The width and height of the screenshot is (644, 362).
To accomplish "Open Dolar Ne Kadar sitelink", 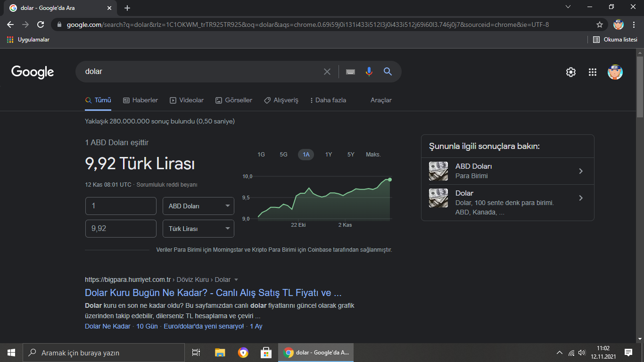I will coord(107,326).
